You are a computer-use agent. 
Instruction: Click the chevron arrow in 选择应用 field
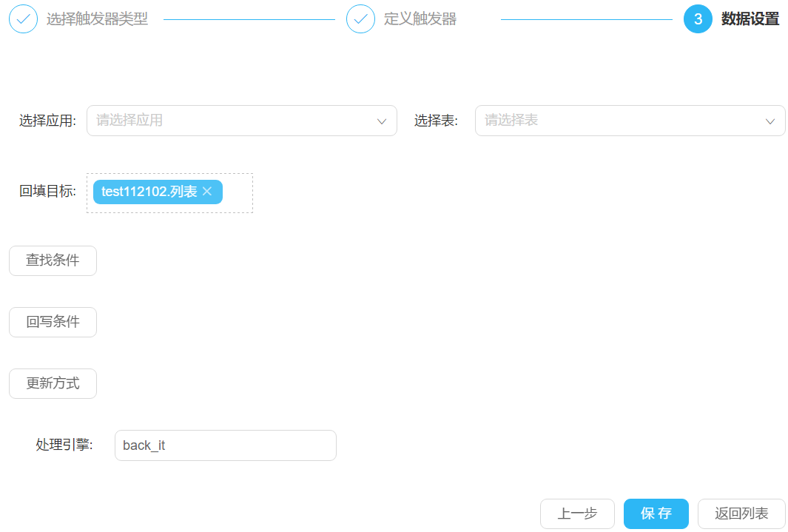pos(382,121)
